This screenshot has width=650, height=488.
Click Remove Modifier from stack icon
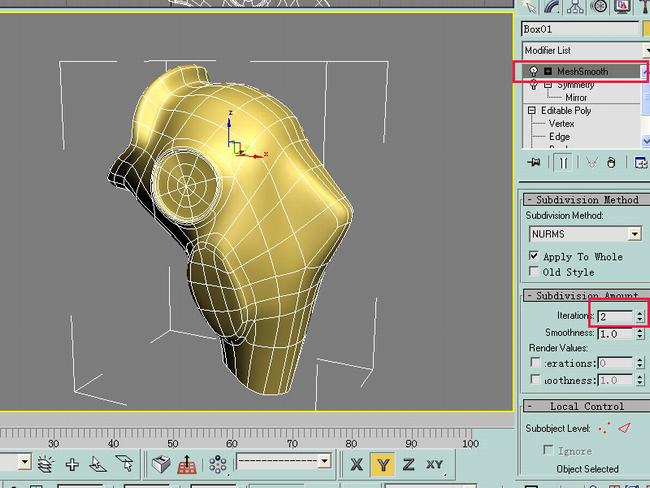click(611, 163)
